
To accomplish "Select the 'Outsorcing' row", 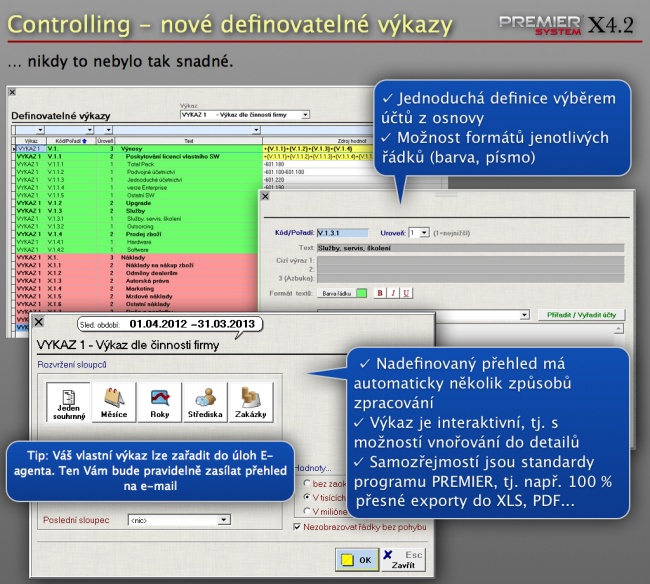I will pos(139,226).
